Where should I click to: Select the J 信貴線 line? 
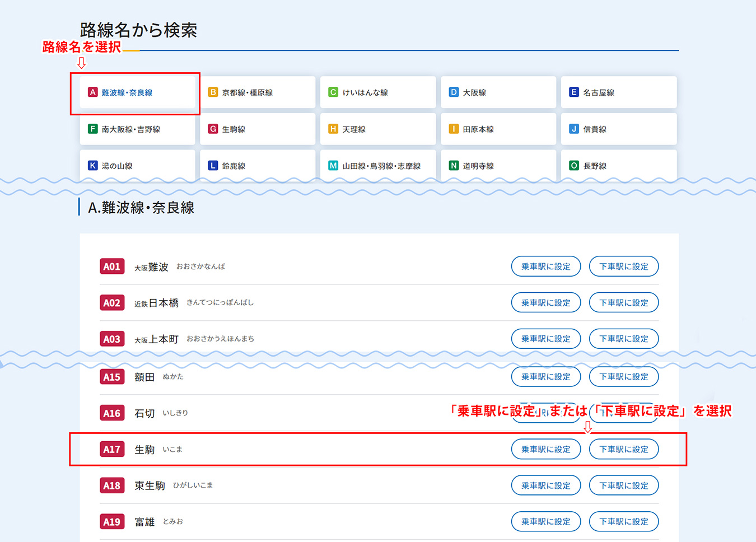[x=619, y=129]
